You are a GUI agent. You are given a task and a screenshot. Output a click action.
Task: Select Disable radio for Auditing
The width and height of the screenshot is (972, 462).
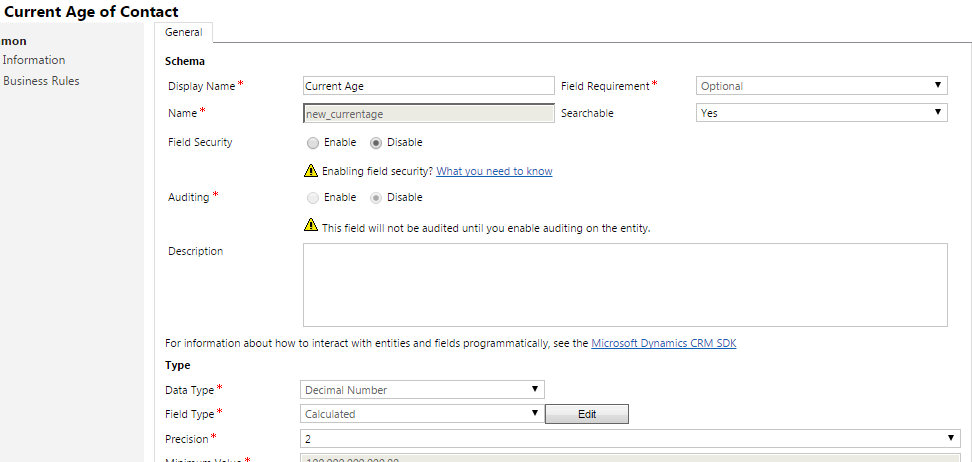pyautogui.click(x=376, y=198)
